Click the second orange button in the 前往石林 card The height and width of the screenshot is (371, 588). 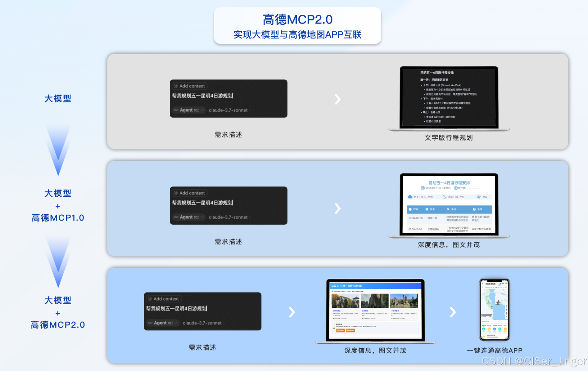click(350, 330)
